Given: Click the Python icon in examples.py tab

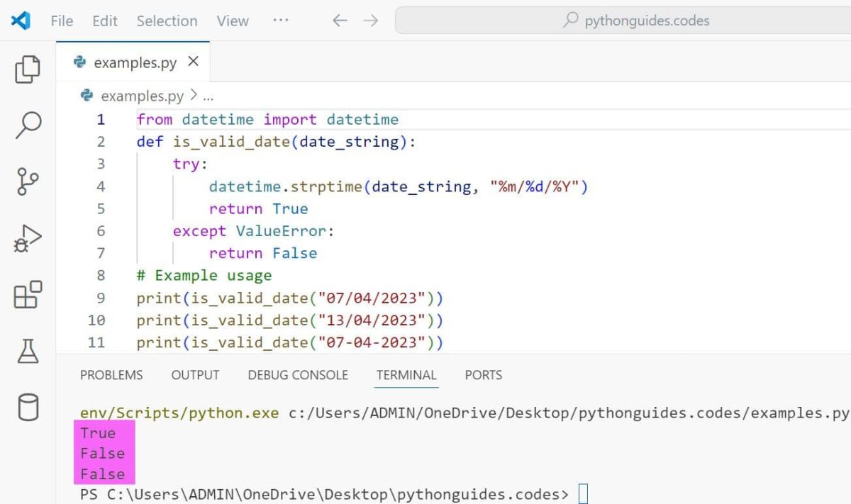Looking at the screenshot, I should pos(80,62).
